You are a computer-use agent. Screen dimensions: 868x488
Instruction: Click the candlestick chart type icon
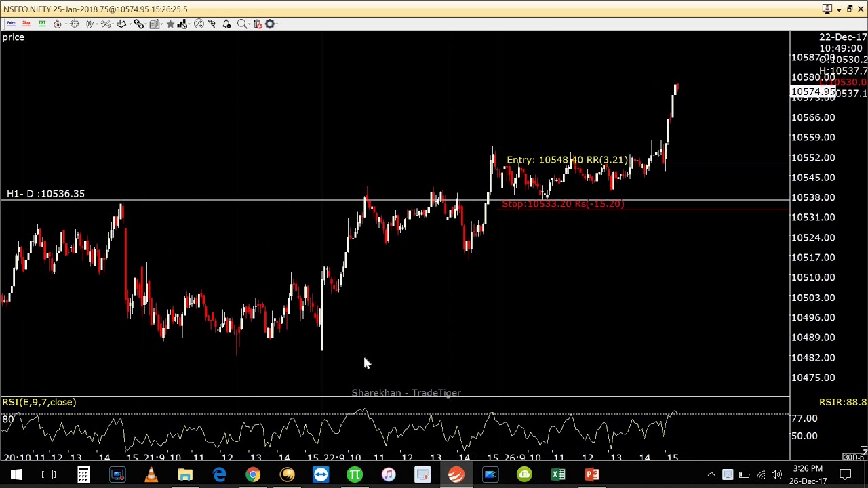(x=90, y=24)
